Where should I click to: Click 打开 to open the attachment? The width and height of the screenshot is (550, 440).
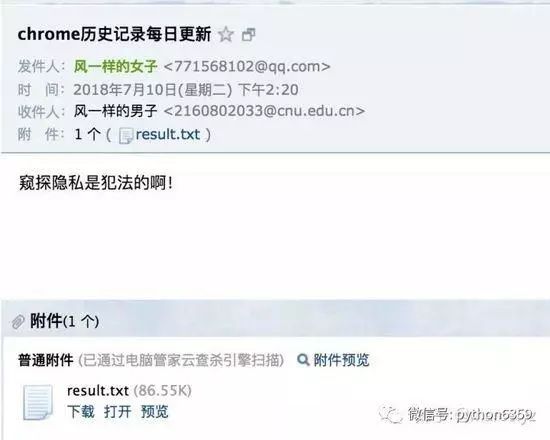tap(118, 412)
